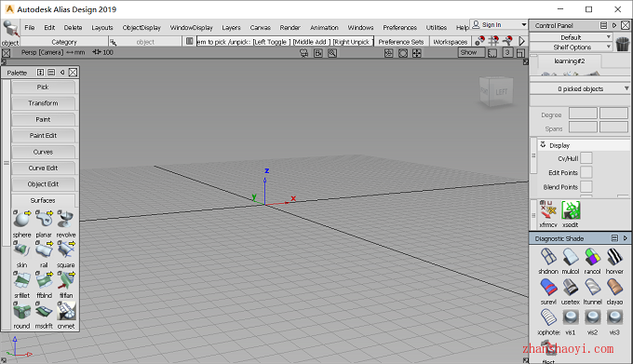
Task: Apply surevl surface evaluation shading
Action: tap(548, 288)
